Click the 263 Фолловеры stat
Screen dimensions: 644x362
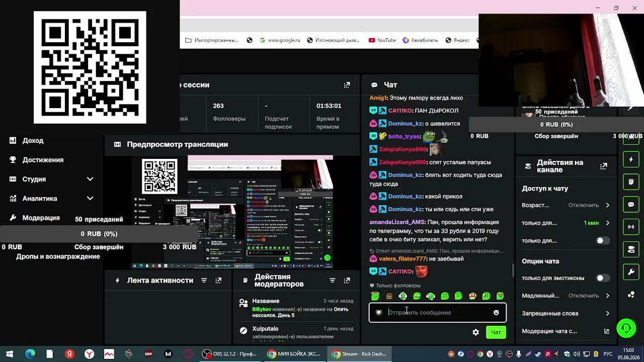(229, 112)
